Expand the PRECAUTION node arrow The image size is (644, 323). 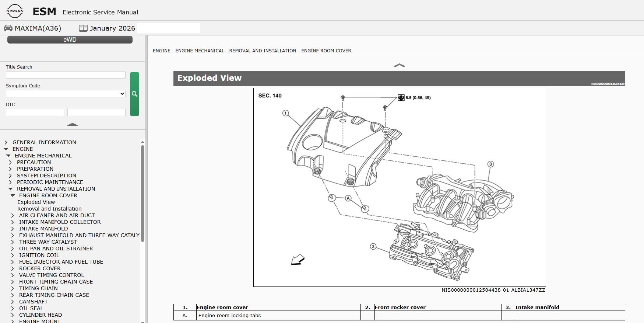(x=10, y=162)
